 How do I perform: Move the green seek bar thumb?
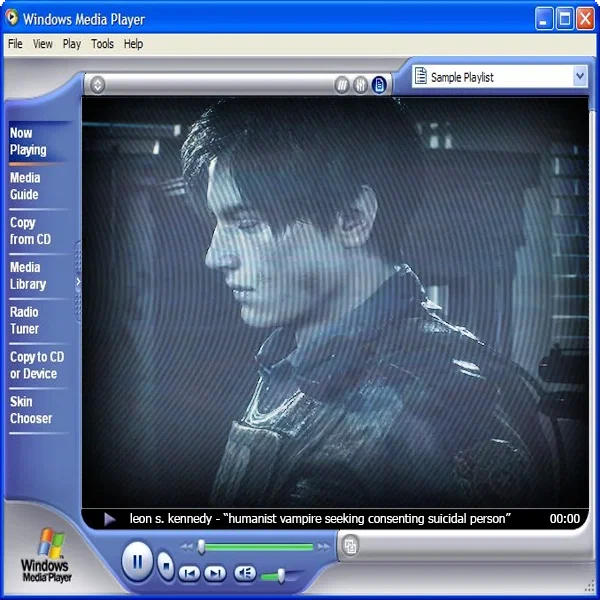201,547
